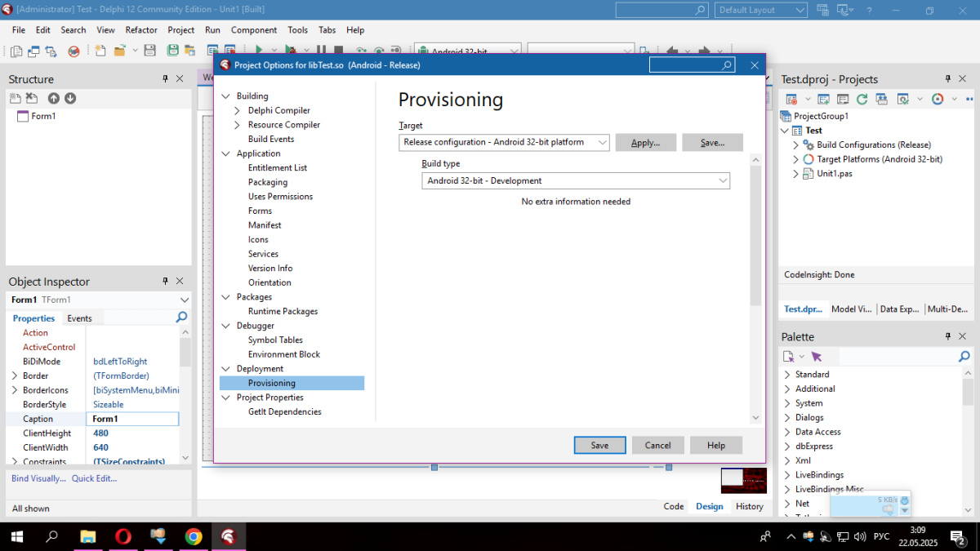Expand the Standard palette category
The width and height of the screenshot is (980, 551).
click(787, 375)
